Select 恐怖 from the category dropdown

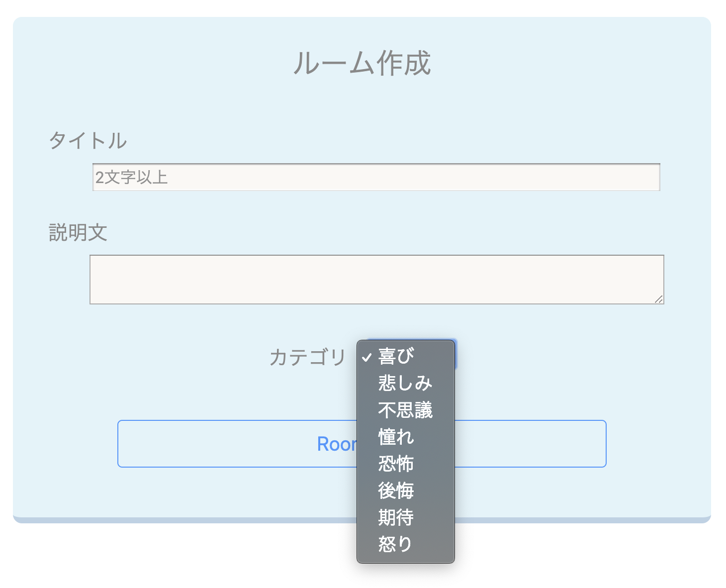point(395,463)
